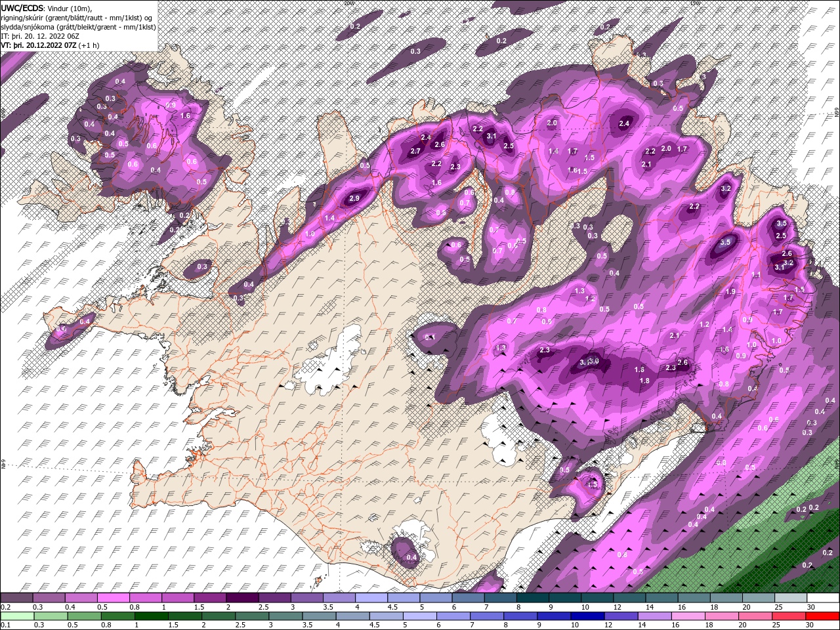Click the 'slydda/snjókoma (grátt/bleikt/grænt - mm/1klst)' line
This screenshot has height=630, width=840.
click(77, 26)
